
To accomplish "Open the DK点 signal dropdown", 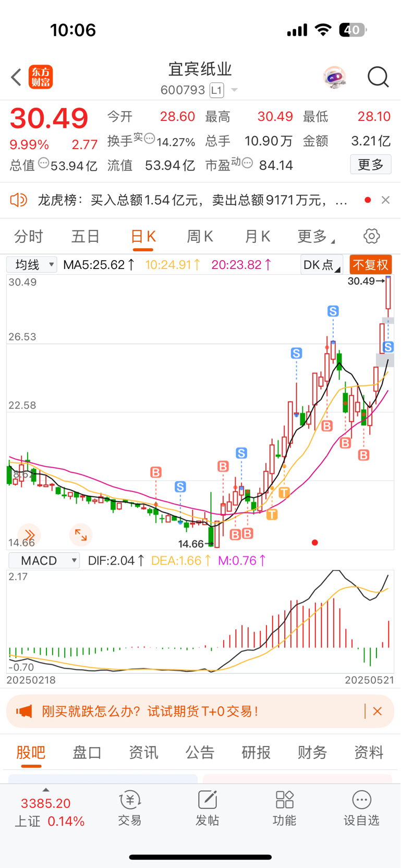I will (x=321, y=265).
